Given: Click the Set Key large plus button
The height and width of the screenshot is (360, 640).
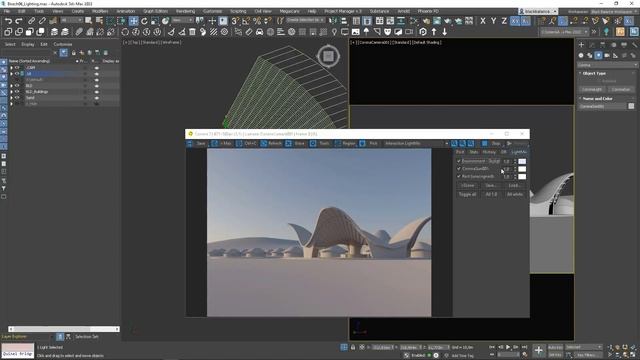Looking at the screenshot, I should [x=539, y=350].
